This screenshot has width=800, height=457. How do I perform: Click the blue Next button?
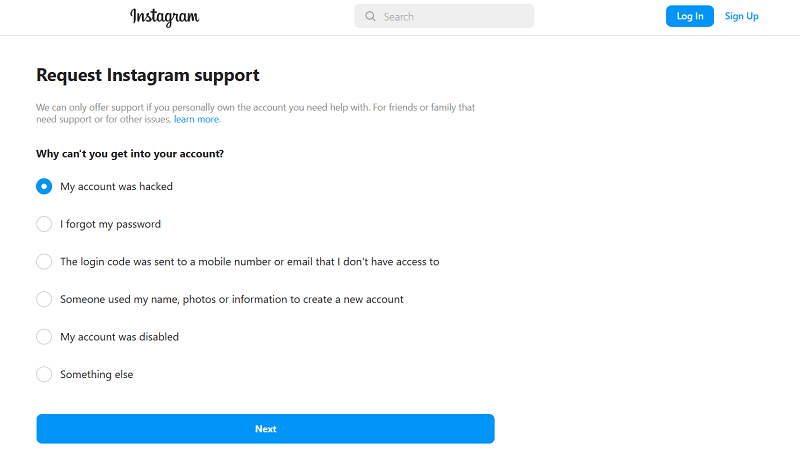click(265, 429)
